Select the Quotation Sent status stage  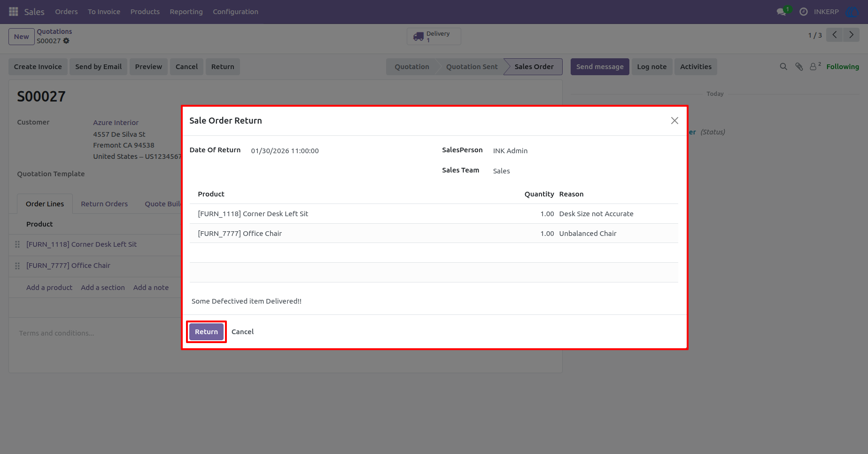pos(472,67)
